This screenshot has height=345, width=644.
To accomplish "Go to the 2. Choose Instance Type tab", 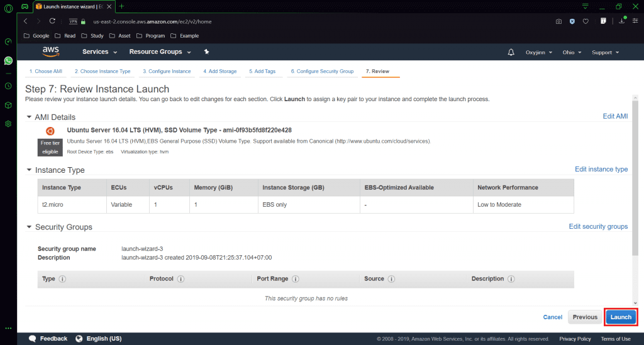I will click(x=103, y=72).
